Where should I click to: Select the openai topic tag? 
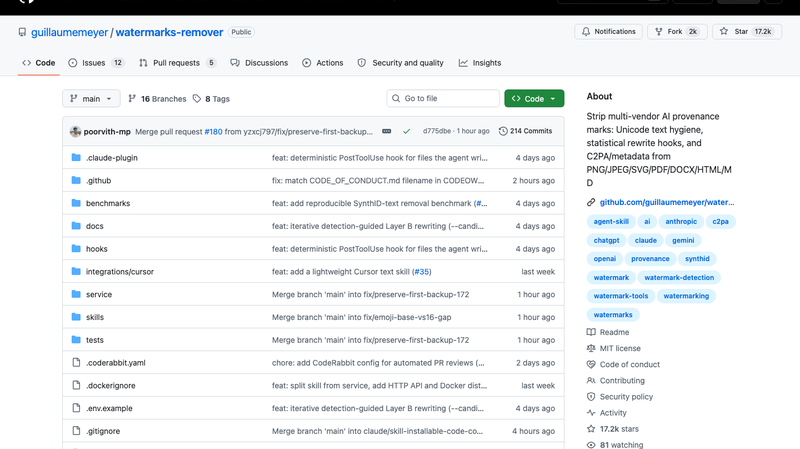(x=605, y=259)
